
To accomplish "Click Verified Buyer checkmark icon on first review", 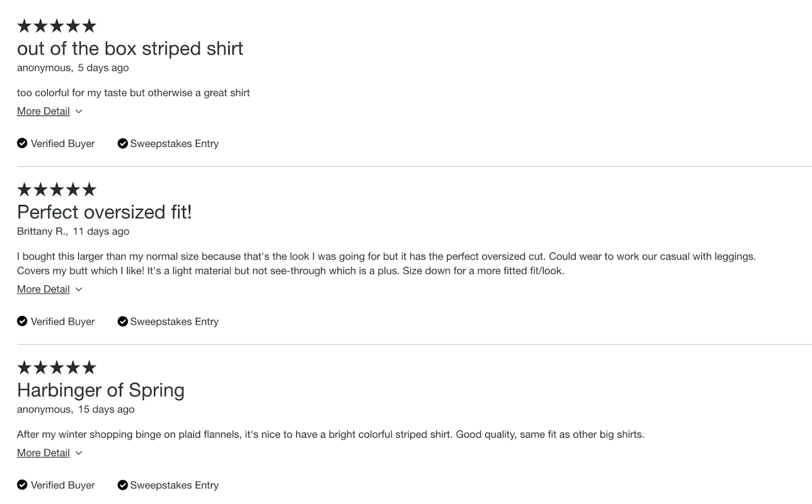I will (22, 143).
